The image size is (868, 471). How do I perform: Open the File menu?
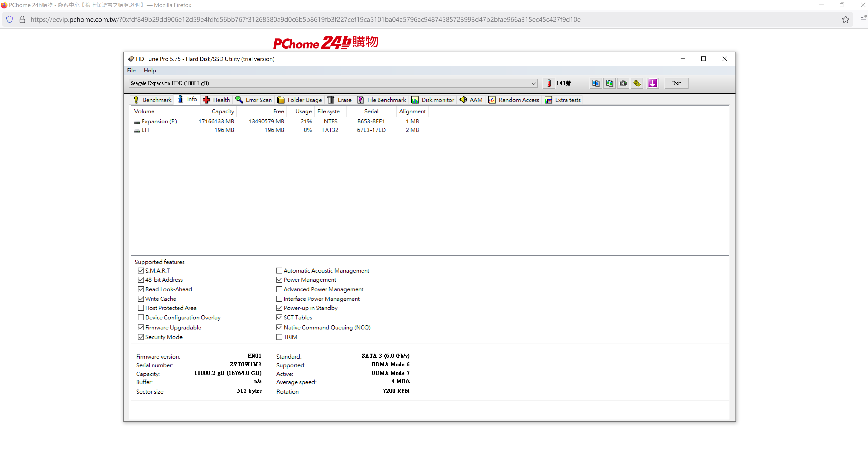(131, 70)
